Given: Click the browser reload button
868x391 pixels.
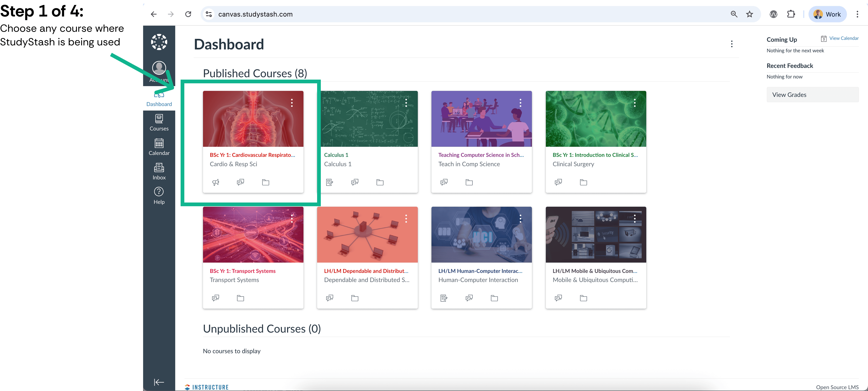Looking at the screenshot, I should pos(188,14).
